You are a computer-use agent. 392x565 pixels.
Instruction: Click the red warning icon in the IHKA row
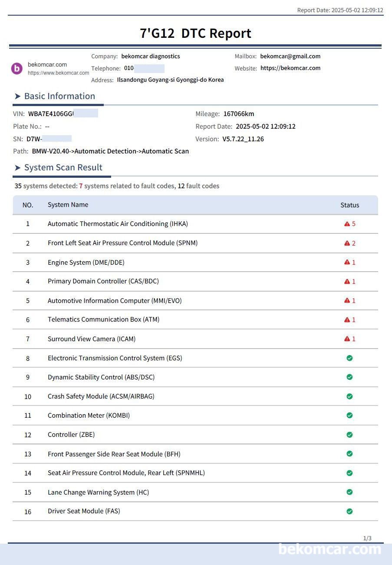click(x=347, y=224)
